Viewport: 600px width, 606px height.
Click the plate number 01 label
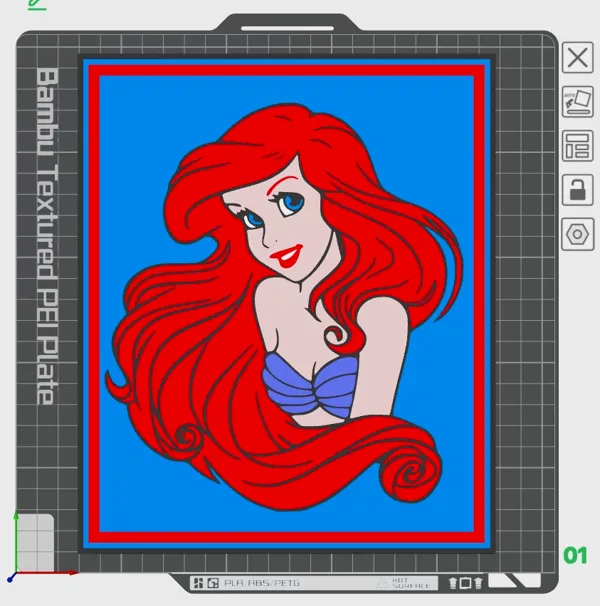[575, 556]
